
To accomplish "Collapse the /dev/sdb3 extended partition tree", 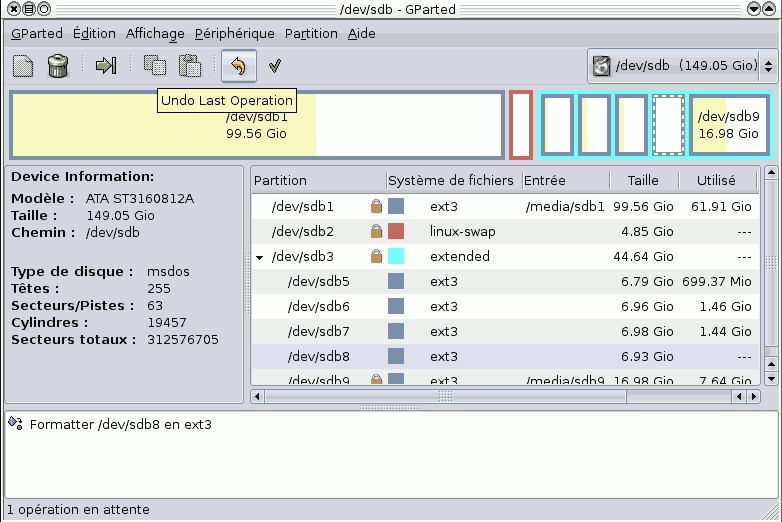I will click(260, 257).
